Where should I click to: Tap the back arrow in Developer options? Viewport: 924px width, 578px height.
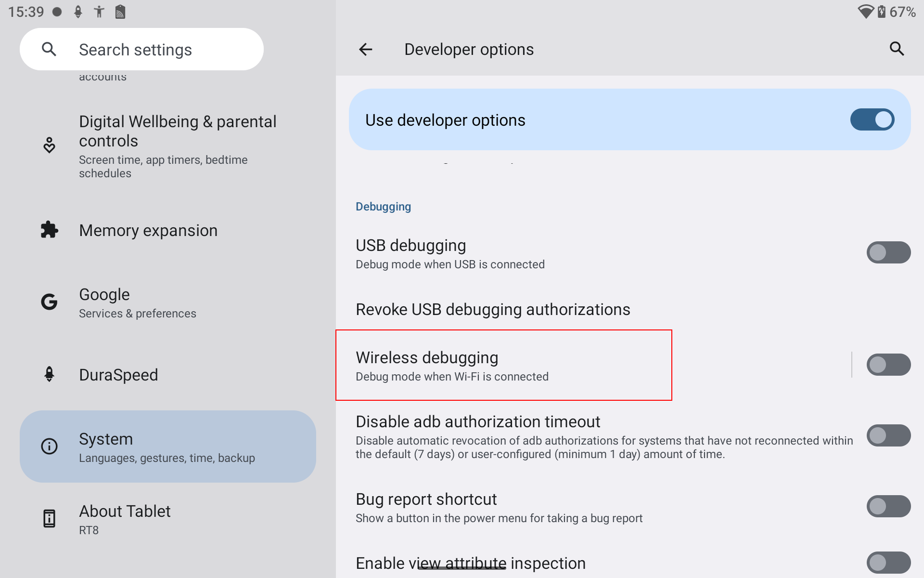pos(366,49)
